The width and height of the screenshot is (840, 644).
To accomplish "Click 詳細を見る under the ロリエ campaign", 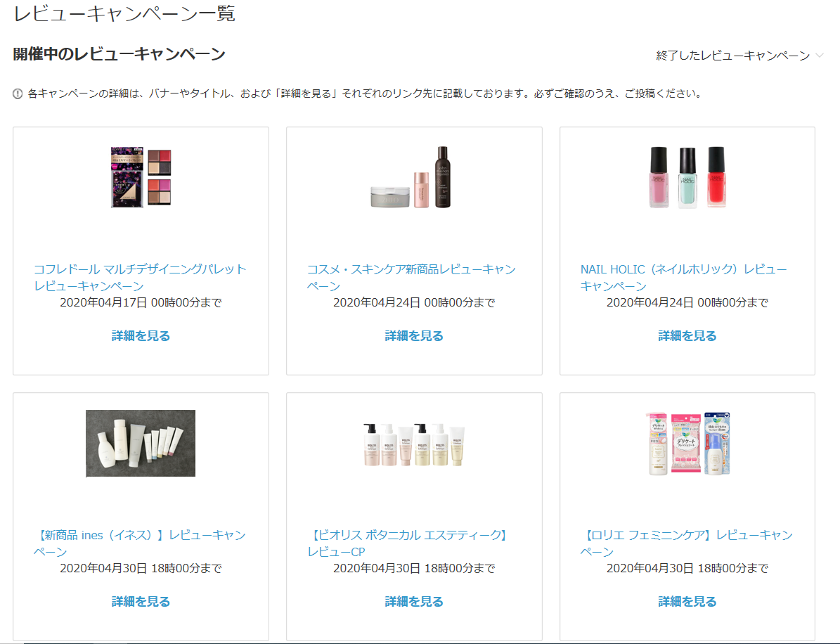I will (687, 602).
